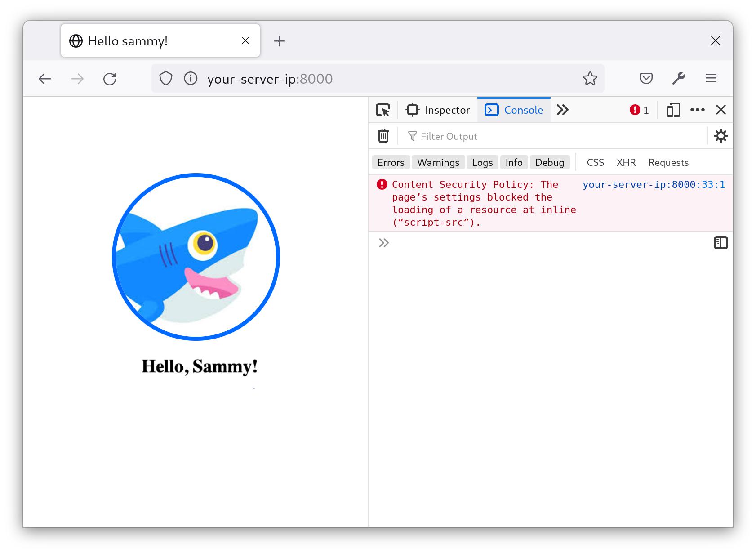Open the console settings gear
The height and width of the screenshot is (553, 756).
tap(721, 136)
